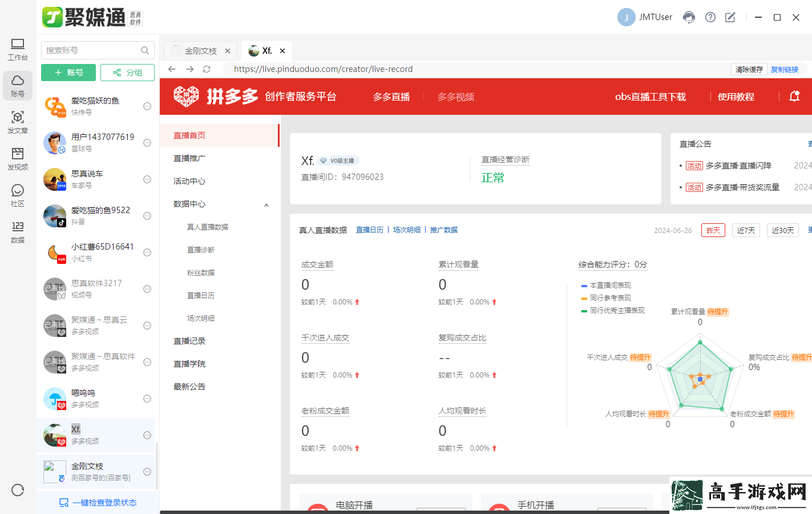Select the 账号 accounts sidebar icon
This screenshot has width=812, height=514.
click(x=18, y=86)
